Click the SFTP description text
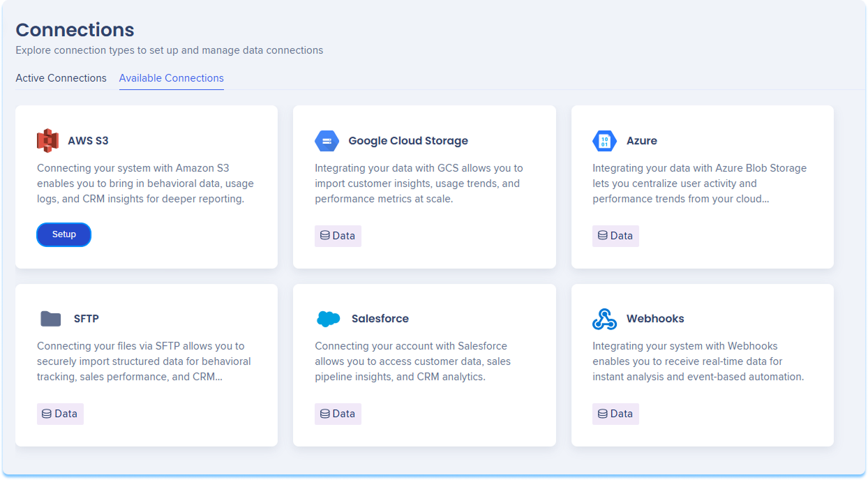This screenshot has height=480, width=868. (144, 361)
